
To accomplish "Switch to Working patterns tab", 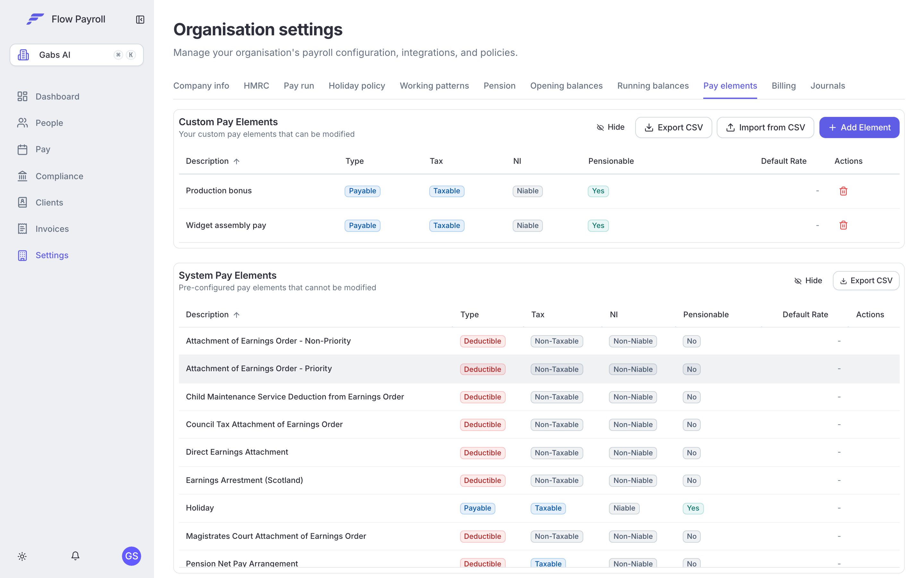I will 434,86.
